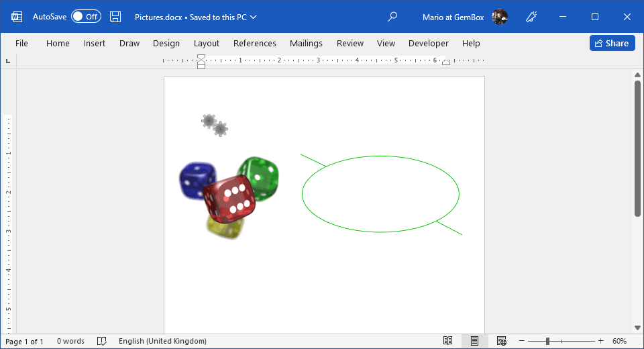This screenshot has width=644, height=349.
Task: Select the Print Layout view icon
Action: pyautogui.click(x=474, y=341)
